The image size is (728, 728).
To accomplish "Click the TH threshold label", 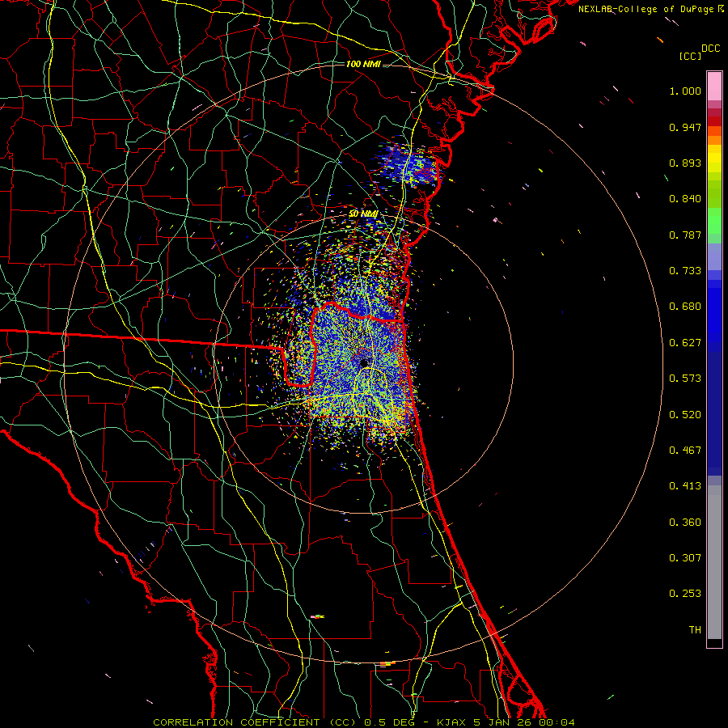I will 695,630.
